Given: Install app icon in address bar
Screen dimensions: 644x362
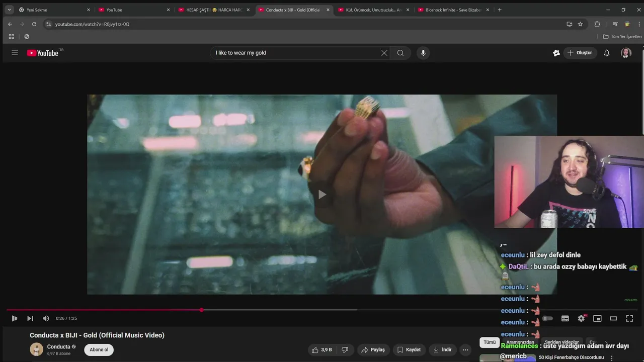Looking at the screenshot, I should pyautogui.click(x=569, y=24).
